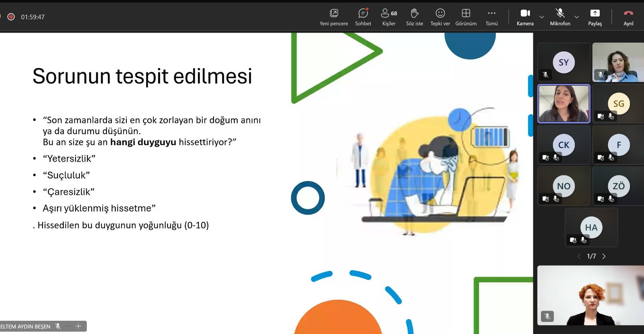Select the HA participant tile
Screen dimensions: 644x334
click(x=591, y=227)
